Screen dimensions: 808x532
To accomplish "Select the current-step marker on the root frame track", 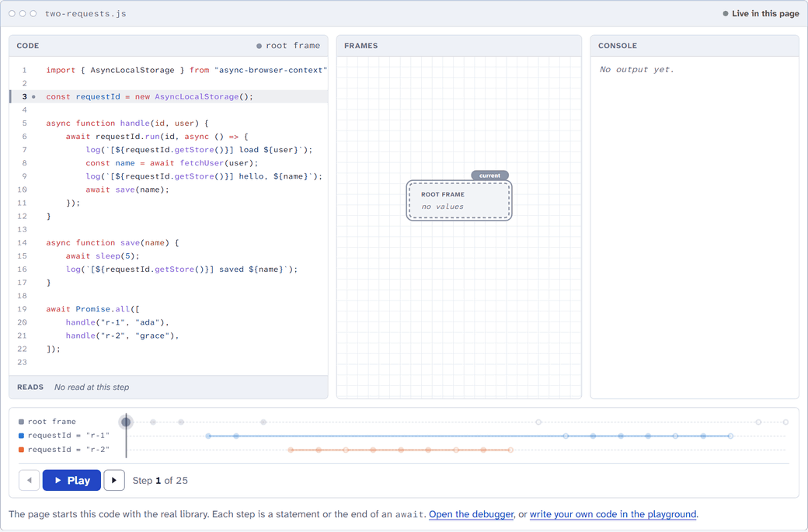I will (x=126, y=422).
